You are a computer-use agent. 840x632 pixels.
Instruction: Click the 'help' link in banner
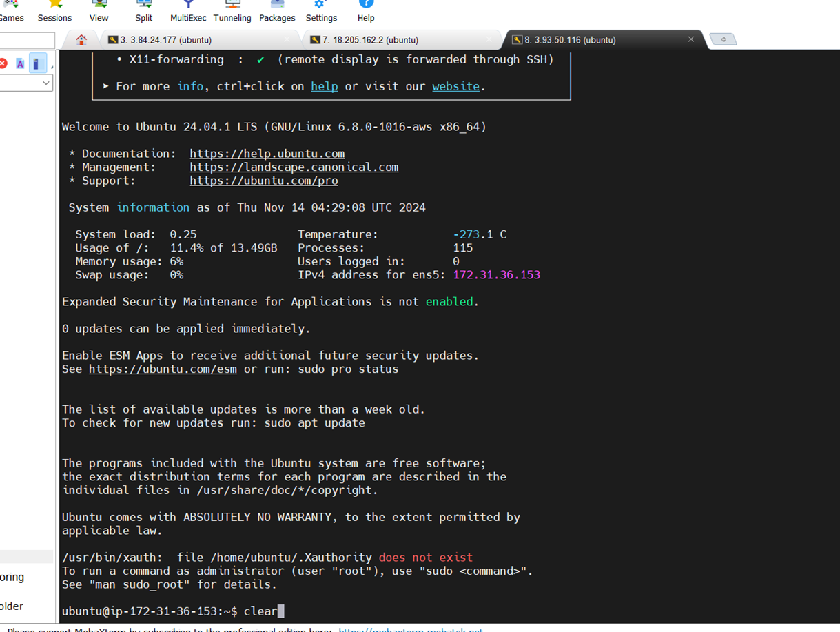(x=324, y=86)
